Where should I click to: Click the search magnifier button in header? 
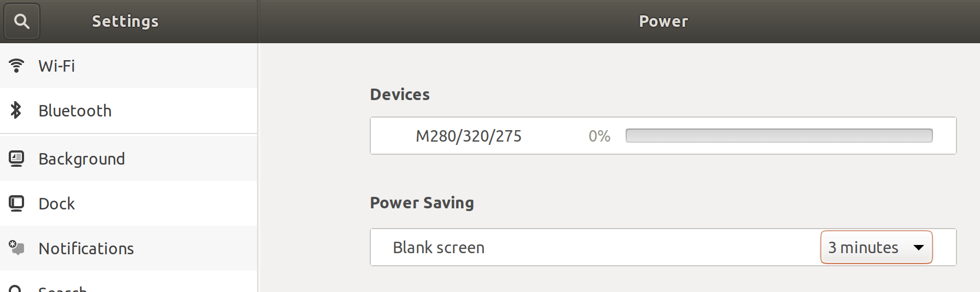pos(22,21)
